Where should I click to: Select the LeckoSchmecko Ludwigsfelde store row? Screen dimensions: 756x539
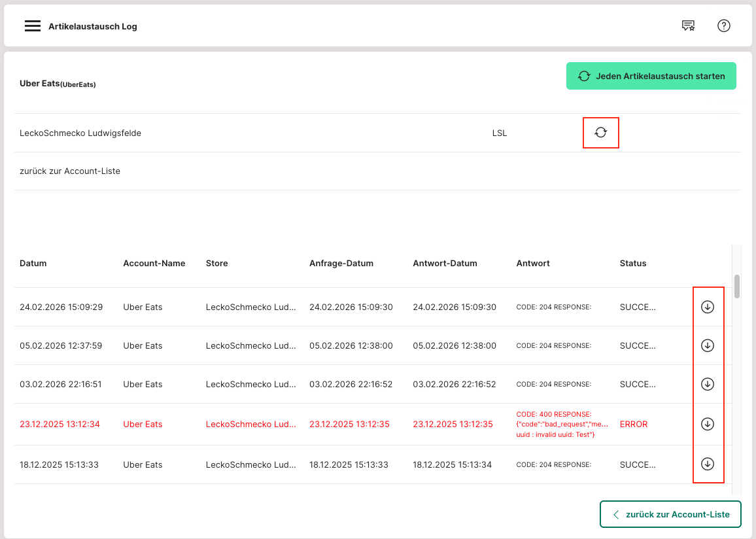coord(80,133)
